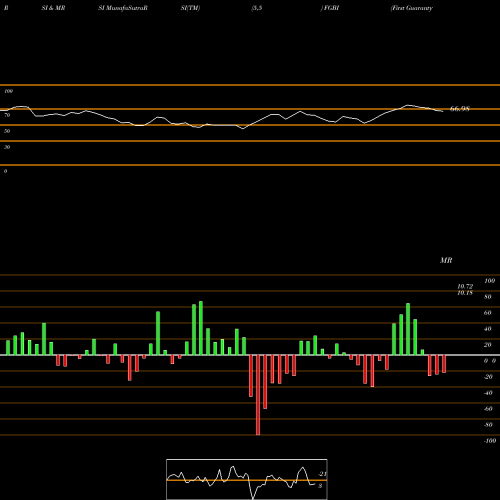Click the RSI panel's 70 level label
Viewport: 500px width, 500px height.
click(x=7, y=115)
